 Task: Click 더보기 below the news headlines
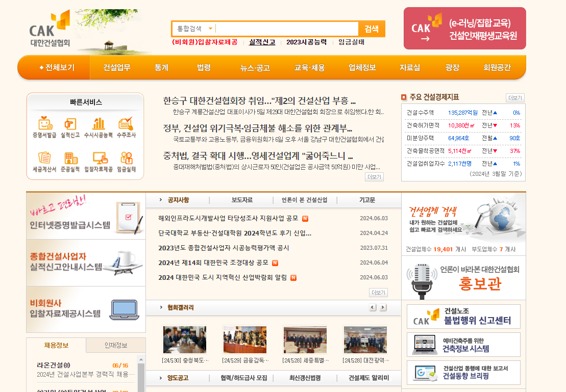click(x=374, y=177)
